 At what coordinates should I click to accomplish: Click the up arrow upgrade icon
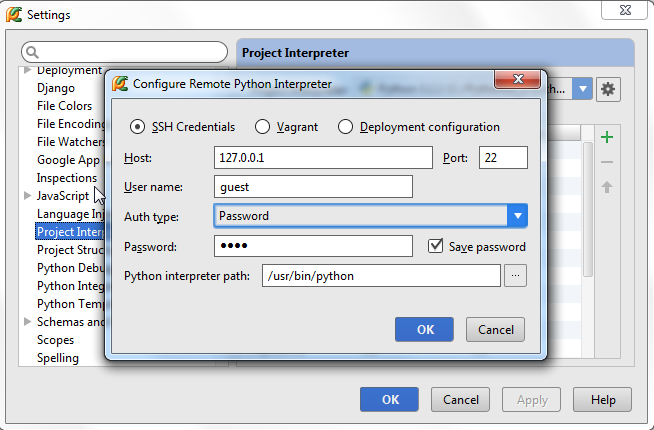(607, 187)
